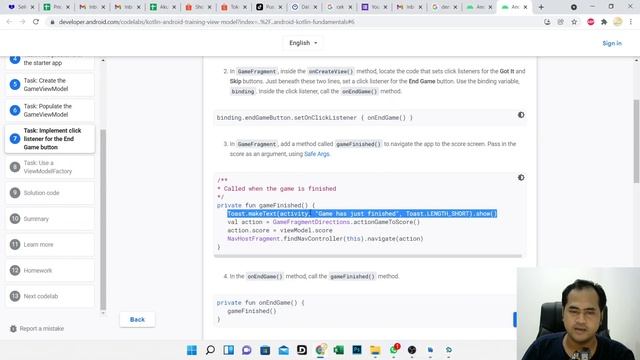Screen dimensions: 640x360
Task: Open Excel from the taskbar
Action: (x=338, y=350)
